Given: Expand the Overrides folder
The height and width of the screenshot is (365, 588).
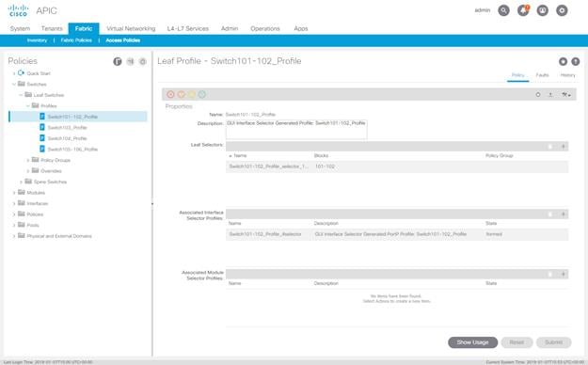Looking at the screenshot, I should click(28, 171).
